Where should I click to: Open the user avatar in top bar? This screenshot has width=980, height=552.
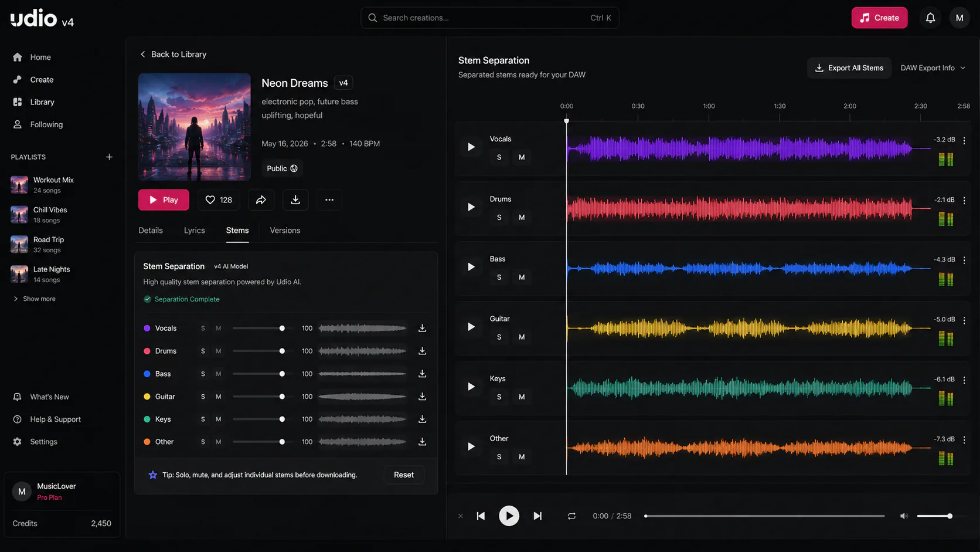(959, 18)
